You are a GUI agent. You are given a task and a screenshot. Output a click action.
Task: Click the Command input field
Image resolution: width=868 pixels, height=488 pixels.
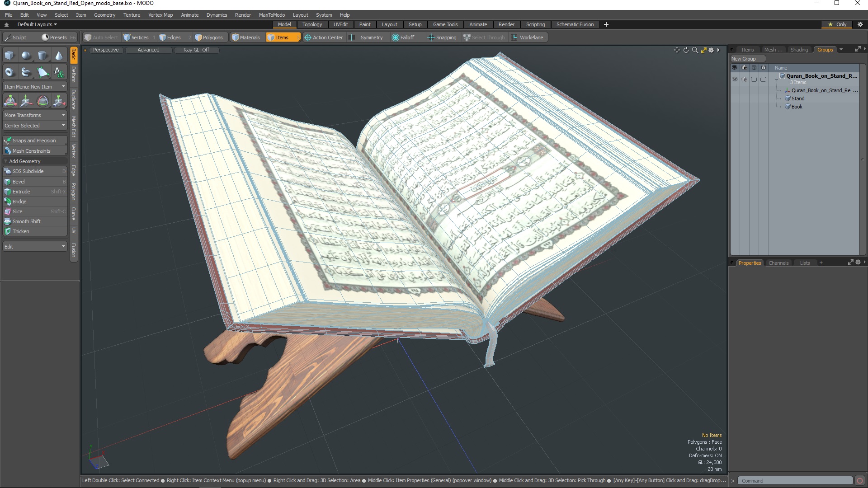coord(795,481)
